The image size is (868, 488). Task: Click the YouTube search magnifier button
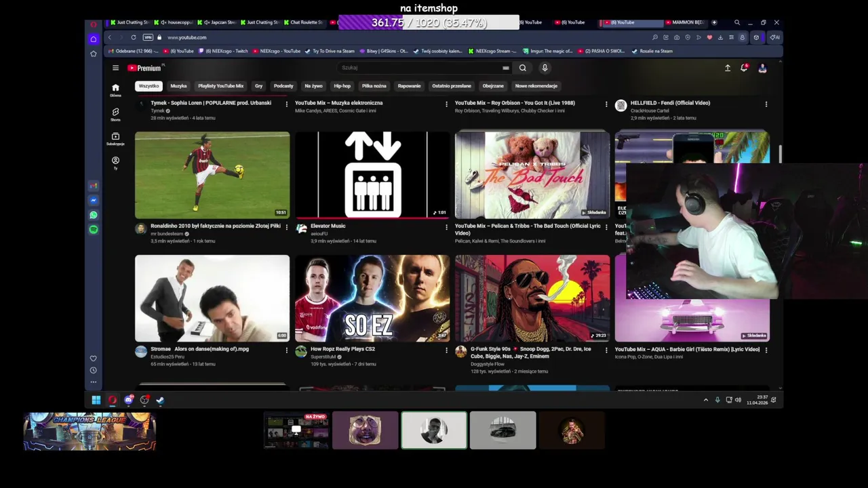(522, 68)
